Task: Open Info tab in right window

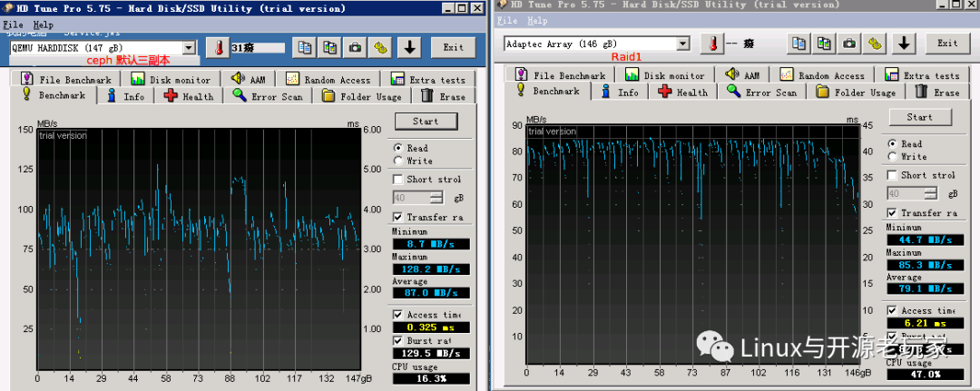Action: coord(622,92)
